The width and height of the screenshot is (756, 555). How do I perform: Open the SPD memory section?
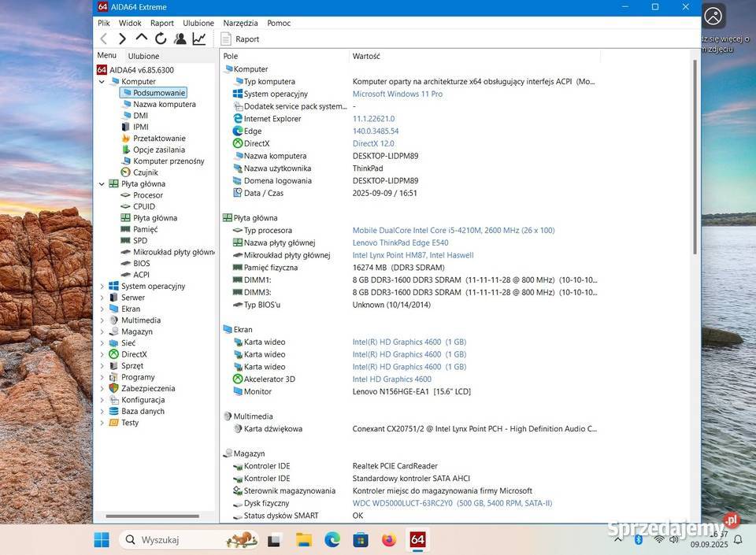(140, 240)
